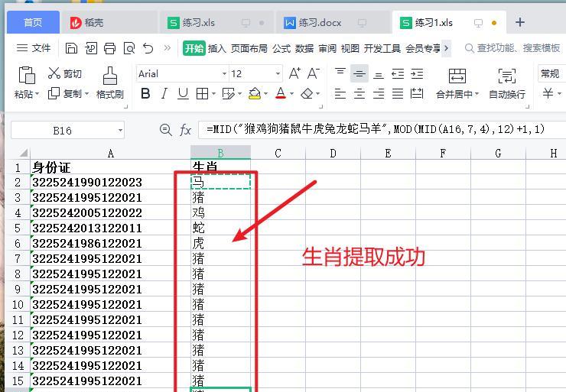Open the 首页 home tab
This screenshot has height=392, width=566.
[x=33, y=23]
